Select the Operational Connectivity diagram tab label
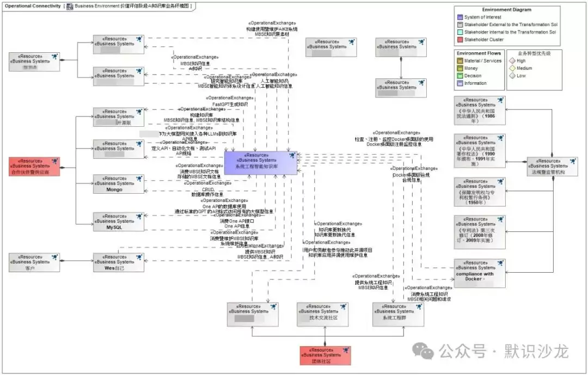 [33, 6]
